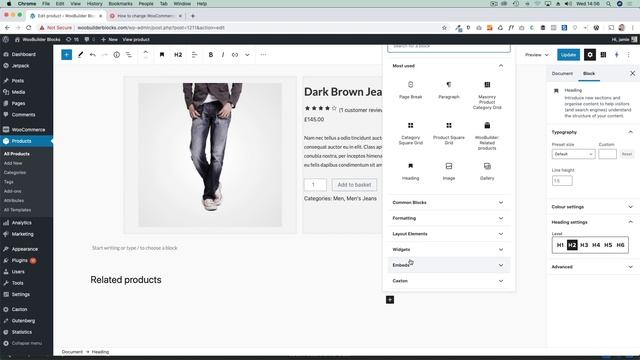Image resolution: width=640 pixels, height=360 pixels.
Task: Set heading level to H5
Action: pos(608,245)
